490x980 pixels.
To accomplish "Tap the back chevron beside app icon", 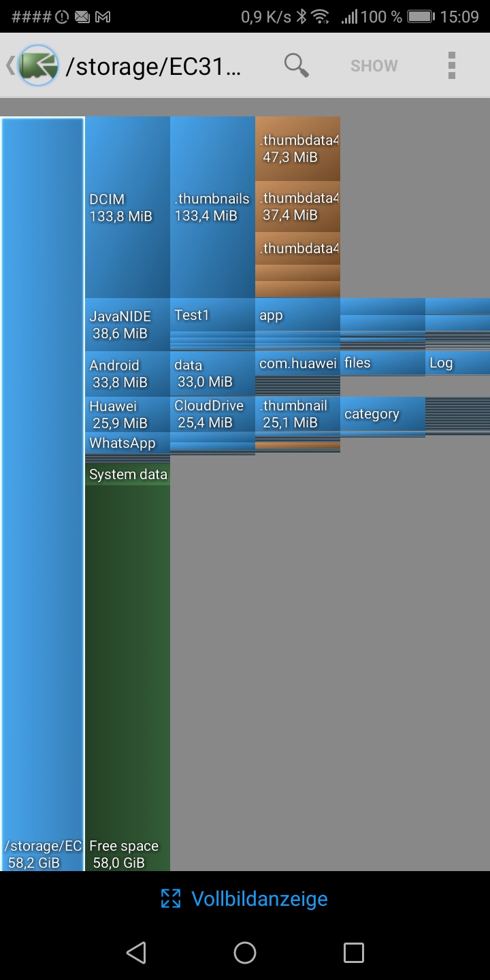I will point(10,65).
